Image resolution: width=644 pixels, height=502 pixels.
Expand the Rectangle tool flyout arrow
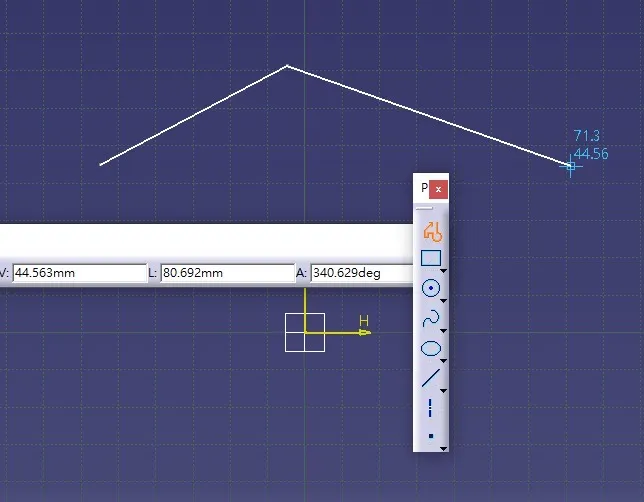click(444, 272)
